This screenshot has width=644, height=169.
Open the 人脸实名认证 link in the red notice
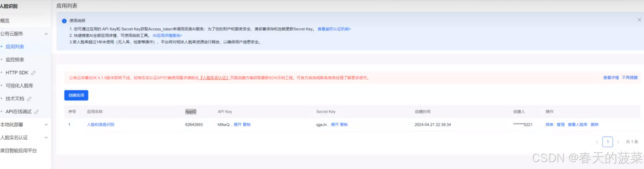click(x=215, y=78)
